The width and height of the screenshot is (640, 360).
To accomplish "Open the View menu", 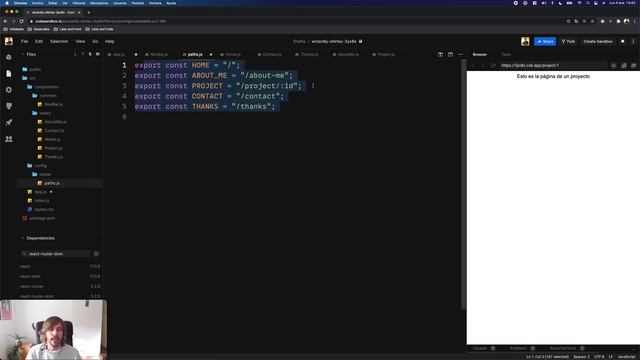I will 80,41.
